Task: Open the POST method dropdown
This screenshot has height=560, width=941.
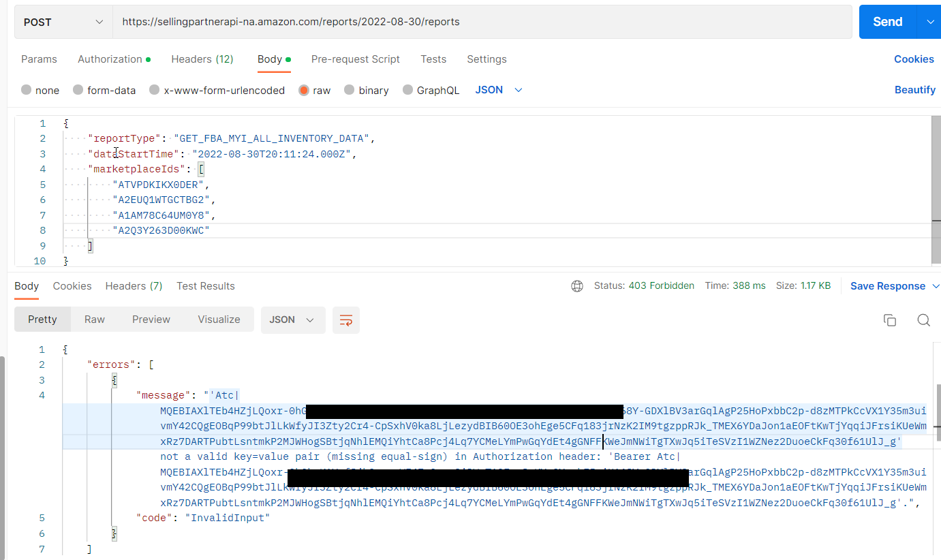Action: [x=64, y=22]
